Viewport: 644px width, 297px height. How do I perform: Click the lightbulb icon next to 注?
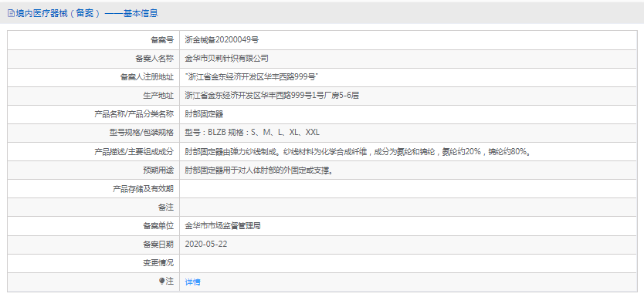click(x=162, y=282)
